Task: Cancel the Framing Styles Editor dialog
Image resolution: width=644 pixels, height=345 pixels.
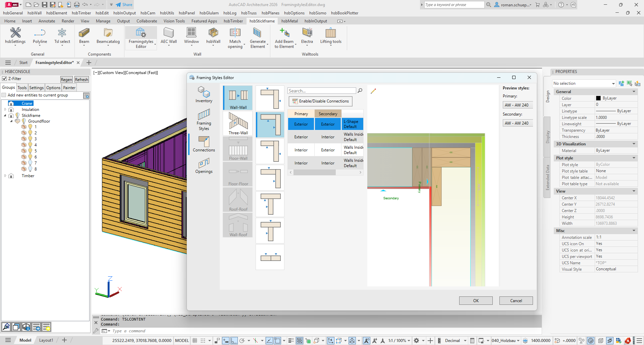Action: [x=516, y=300]
